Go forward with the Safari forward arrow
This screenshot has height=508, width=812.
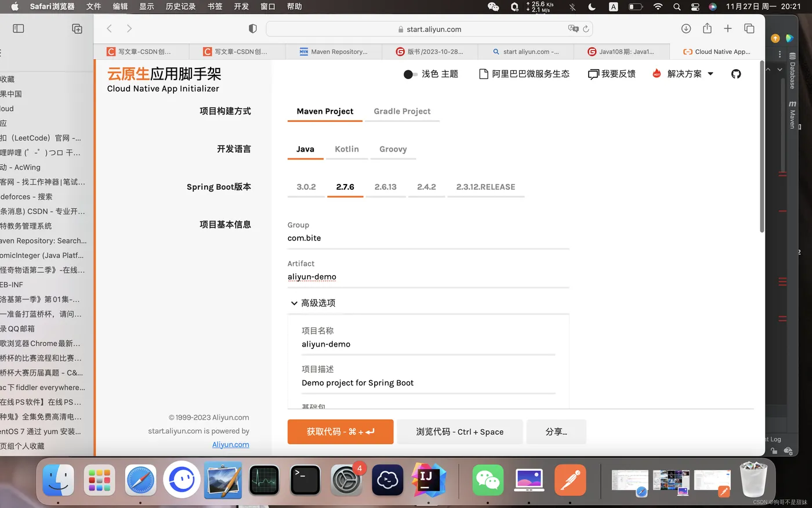tap(129, 28)
